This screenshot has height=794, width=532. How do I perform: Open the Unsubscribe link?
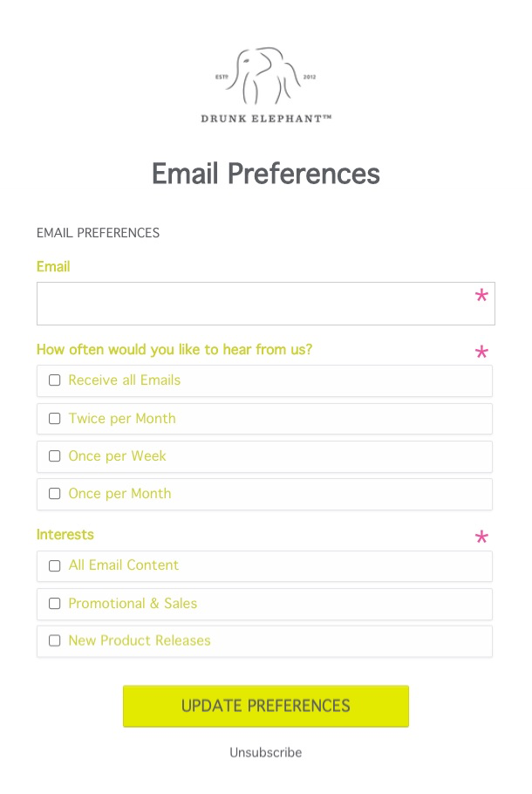point(265,752)
